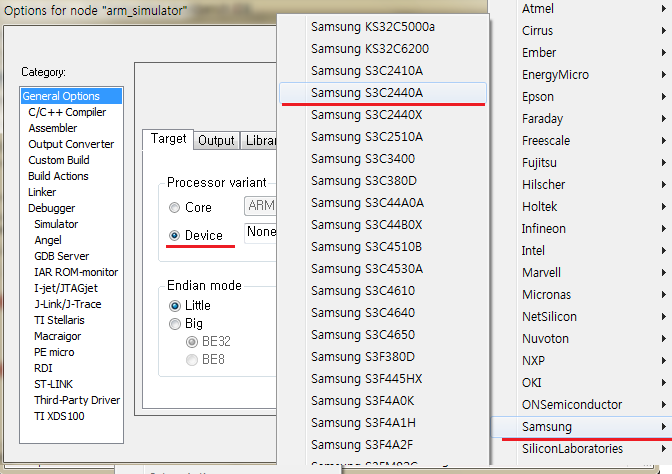Image resolution: width=672 pixels, height=474 pixels.
Task: Pick Samsung S3C4610 from list
Action: 383,291
